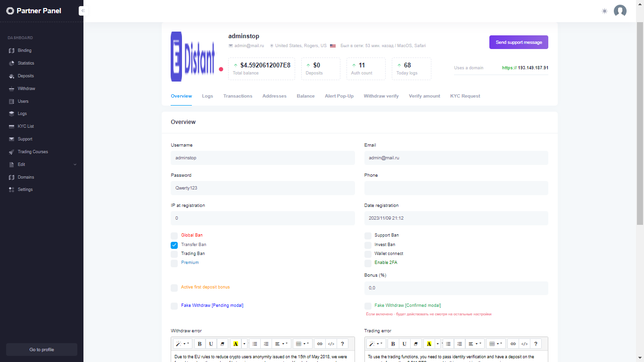Switch to the Transactions tab
This screenshot has height=362, width=644.
[x=238, y=96]
